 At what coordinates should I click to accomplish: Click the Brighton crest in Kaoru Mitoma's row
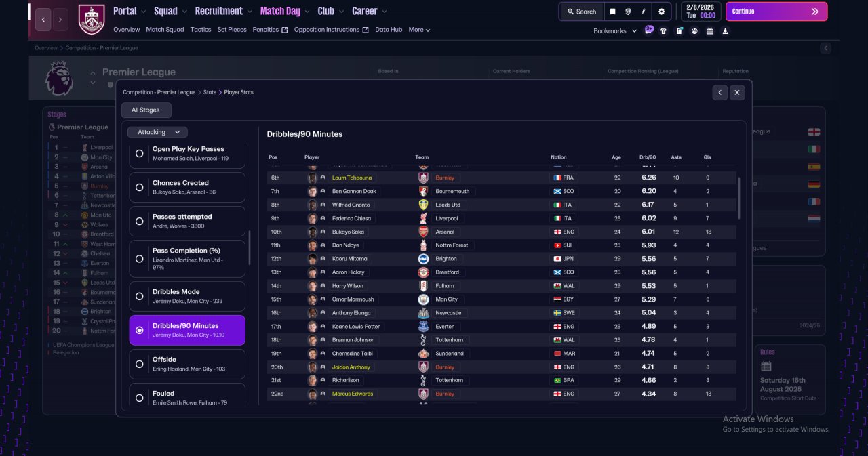[x=424, y=259]
